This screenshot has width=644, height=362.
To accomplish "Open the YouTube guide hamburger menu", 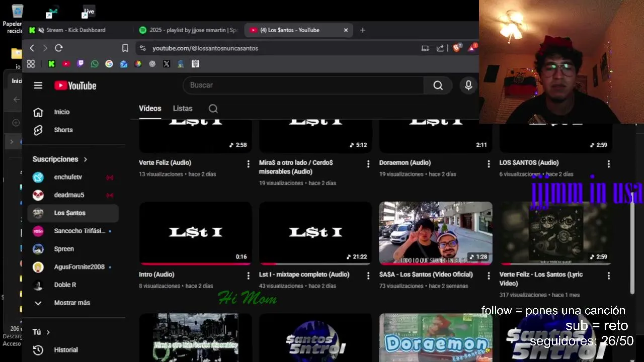I will click(x=38, y=85).
